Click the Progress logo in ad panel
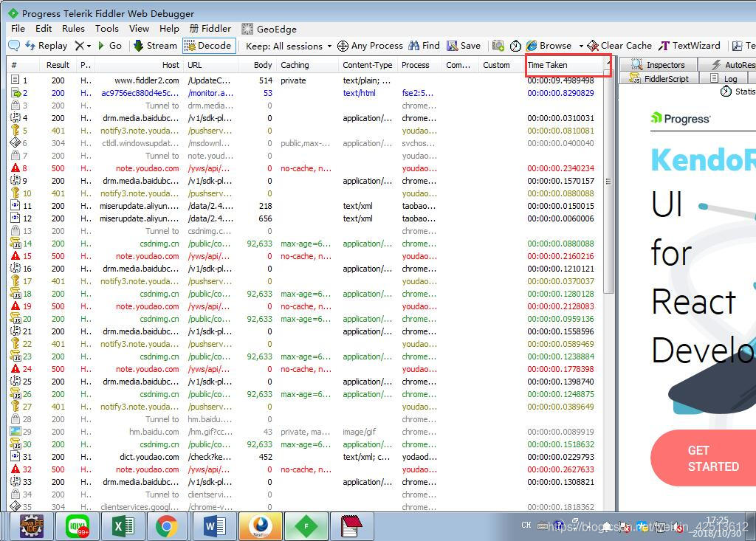 pos(680,118)
